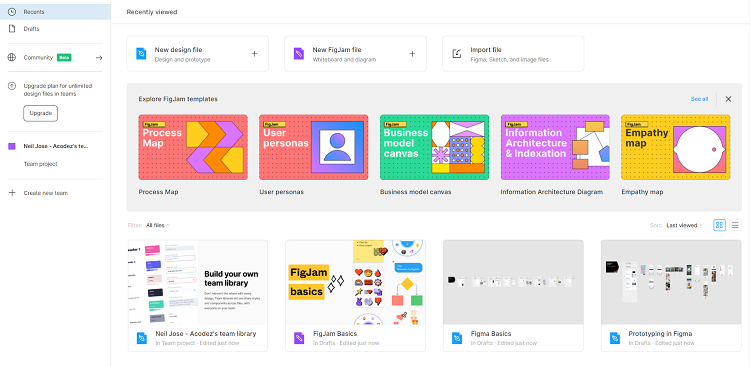Open the Information Architecture template thumbnail
The width and height of the screenshot is (750, 367).
pos(555,147)
